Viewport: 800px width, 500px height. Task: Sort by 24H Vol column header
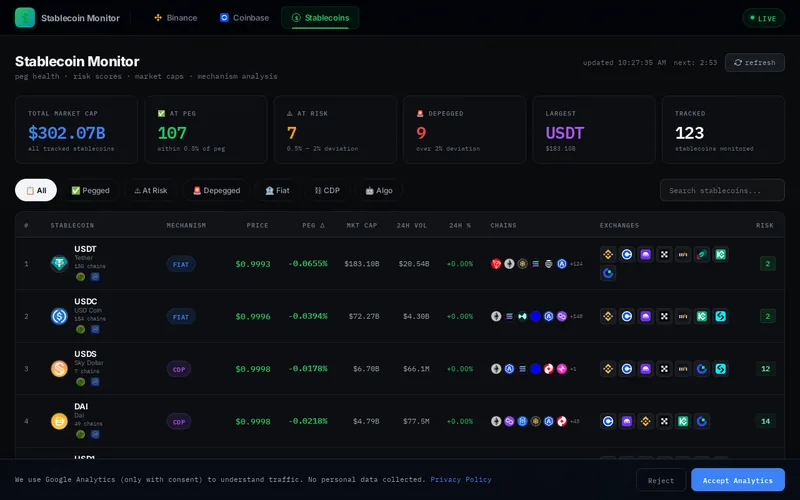(x=411, y=226)
